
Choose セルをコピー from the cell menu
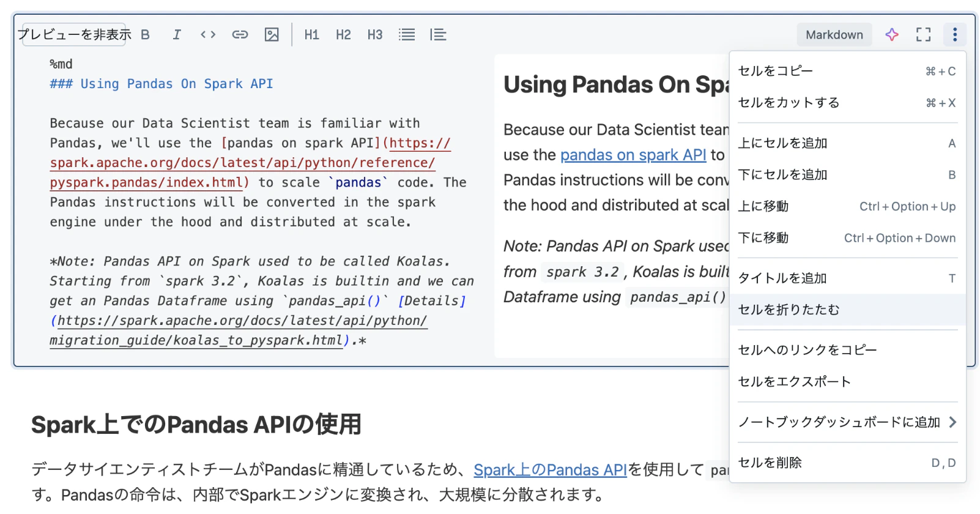[x=847, y=71]
